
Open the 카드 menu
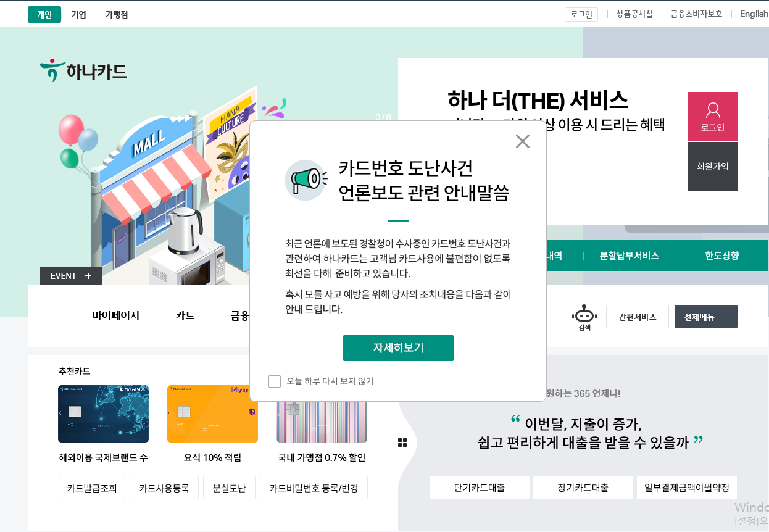[x=185, y=316]
